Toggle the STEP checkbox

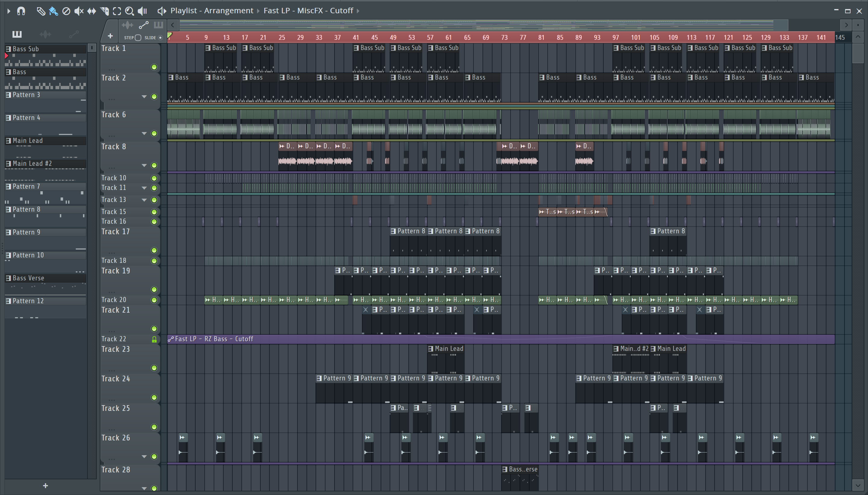[138, 38]
